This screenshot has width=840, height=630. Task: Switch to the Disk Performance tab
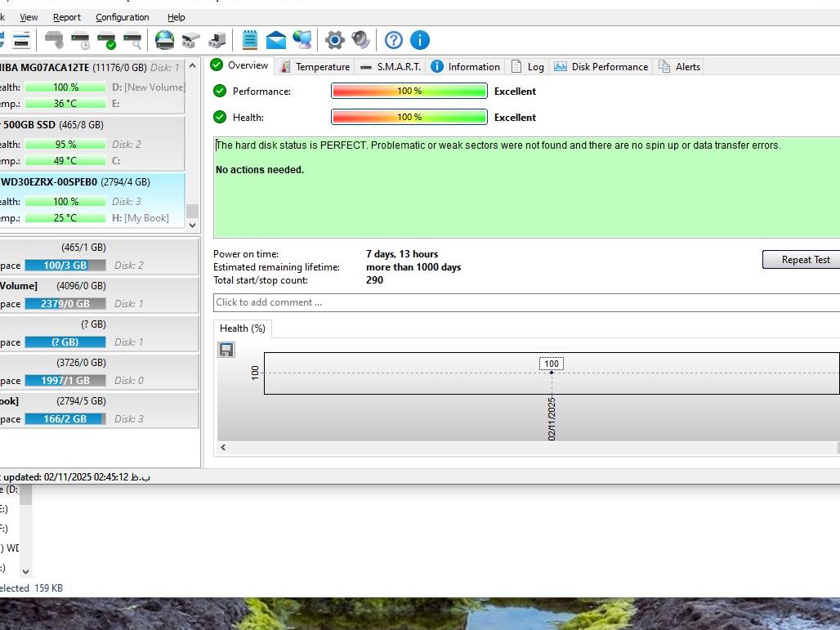coord(601,67)
